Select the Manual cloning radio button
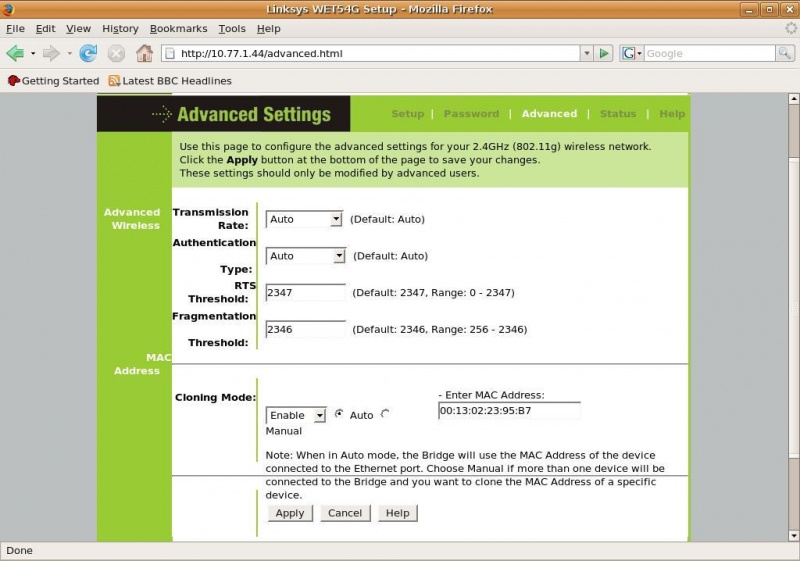Viewport: 800px width, 561px height. (385, 415)
